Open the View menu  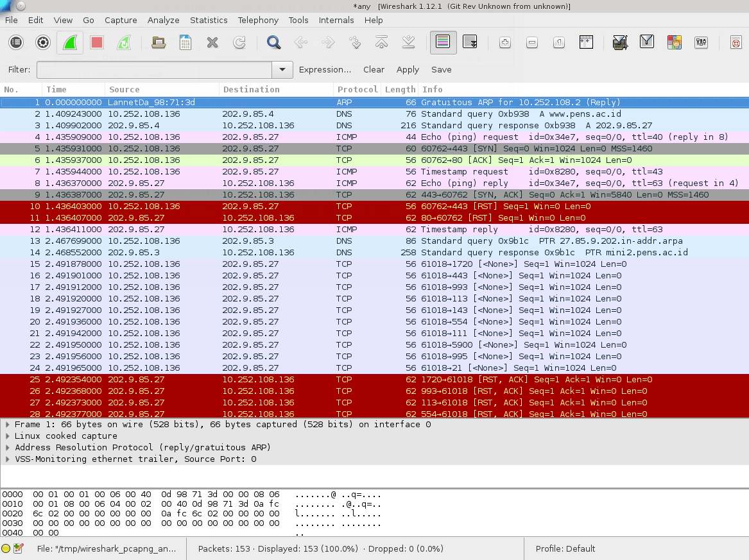click(x=63, y=20)
